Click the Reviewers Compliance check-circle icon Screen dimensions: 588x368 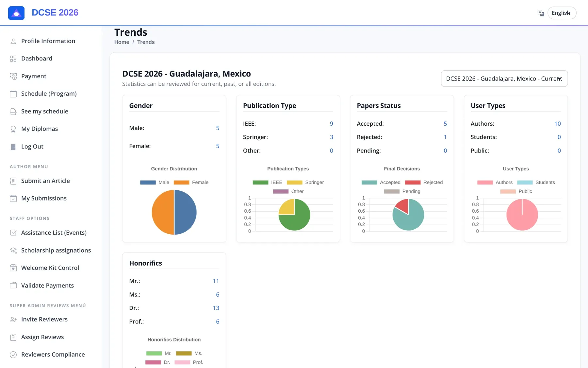point(13,355)
